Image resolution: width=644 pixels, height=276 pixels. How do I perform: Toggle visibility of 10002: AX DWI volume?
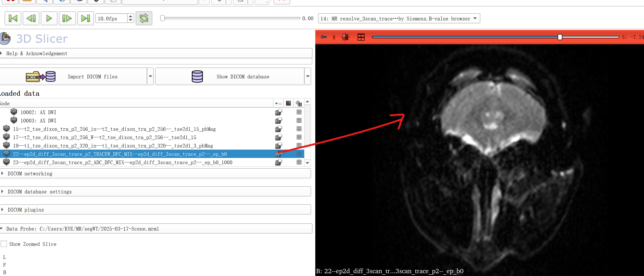[x=278, y=112]
